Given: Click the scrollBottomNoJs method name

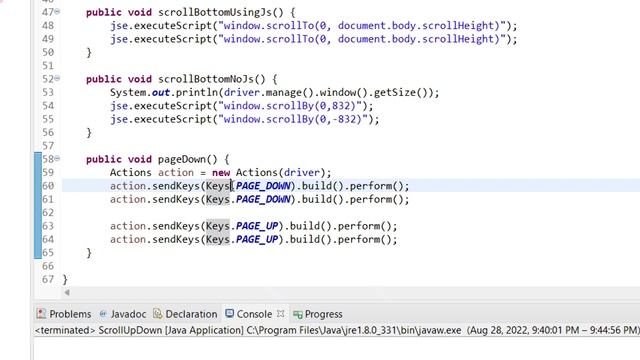Looking at the screenshot, I should point(206,79).
